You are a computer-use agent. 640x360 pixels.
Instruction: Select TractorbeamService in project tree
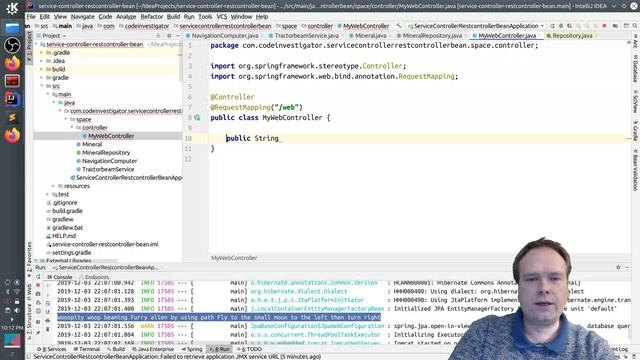(108, 169)
